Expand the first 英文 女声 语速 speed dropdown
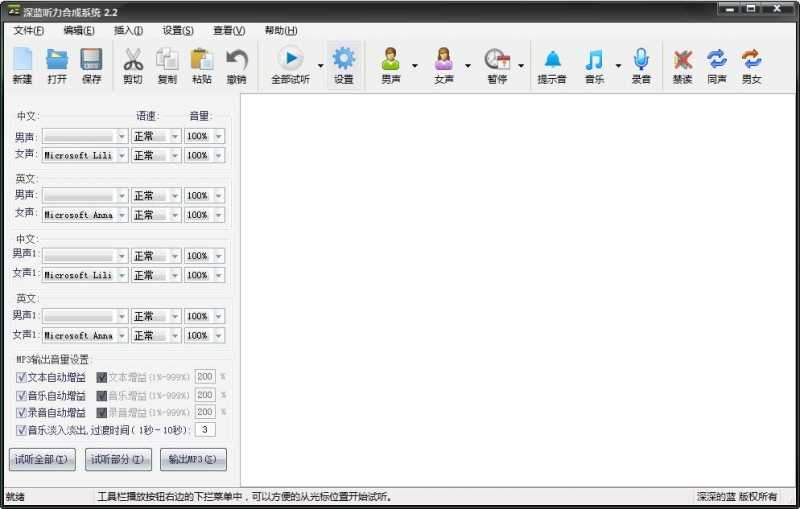 click(174, 215)
